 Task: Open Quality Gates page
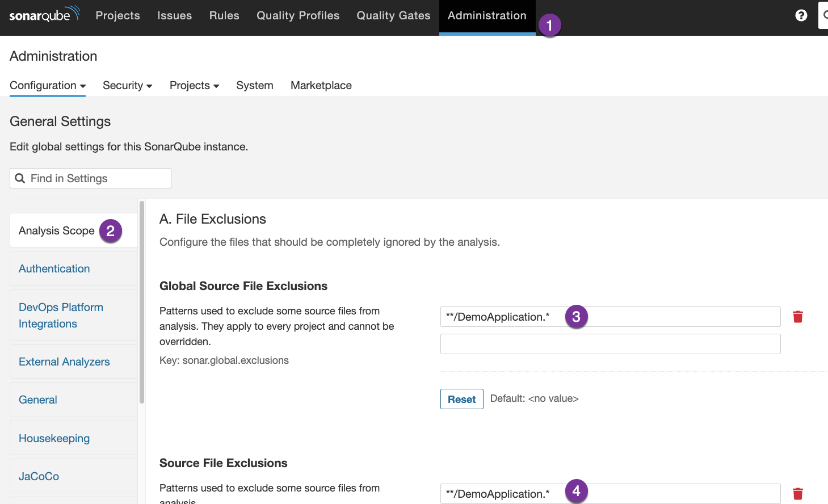point(393,15)
